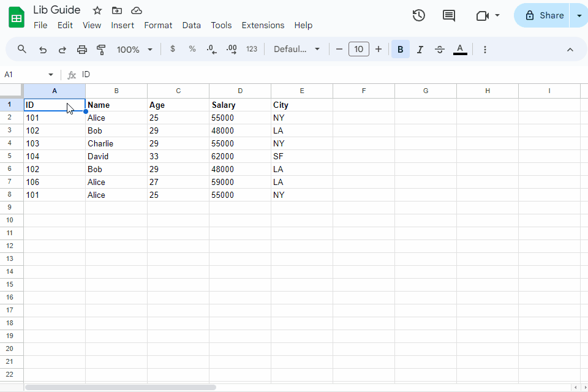Screen dimensions: 588x392
Task: Open the zoom level dropdown
Action: pos(135,50)
